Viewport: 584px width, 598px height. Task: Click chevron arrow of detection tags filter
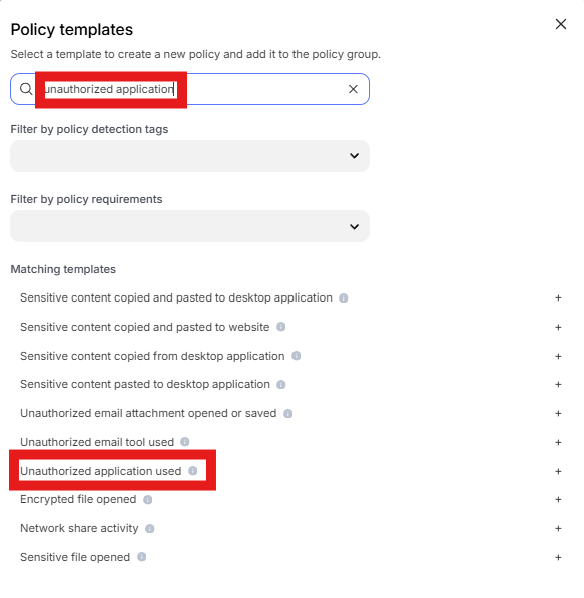click(354, 156)
